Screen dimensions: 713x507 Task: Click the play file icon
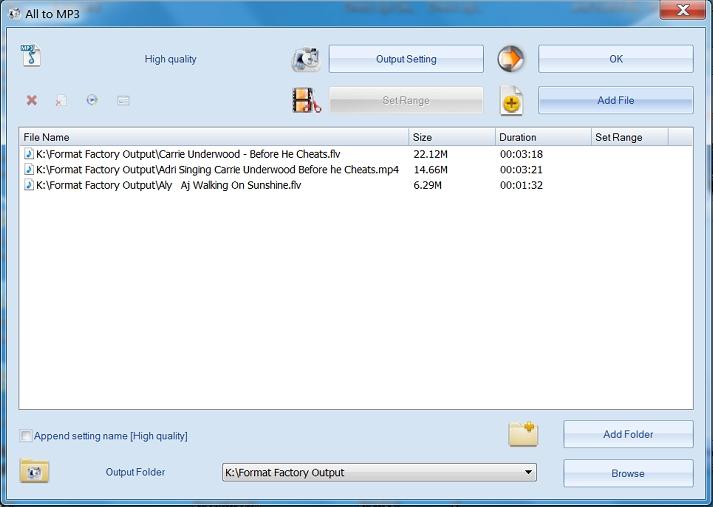click(92, 100)
